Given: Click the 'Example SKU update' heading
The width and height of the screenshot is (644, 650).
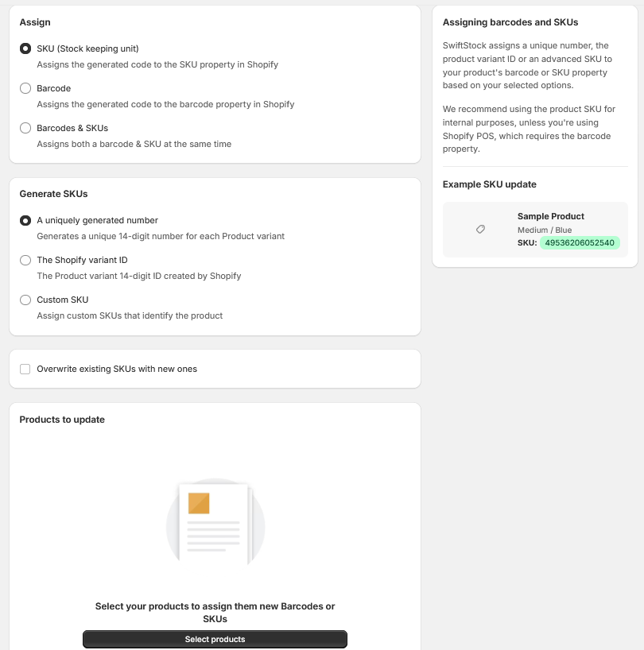Looking at the screenshot, I should pos(489,184).
